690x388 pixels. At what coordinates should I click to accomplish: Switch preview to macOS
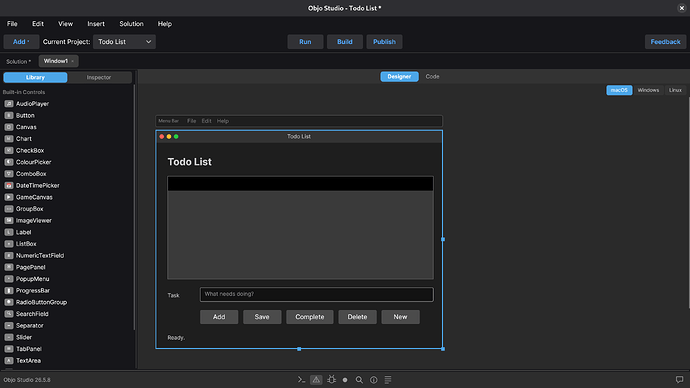pyautogui.click(x=619, y=90)
